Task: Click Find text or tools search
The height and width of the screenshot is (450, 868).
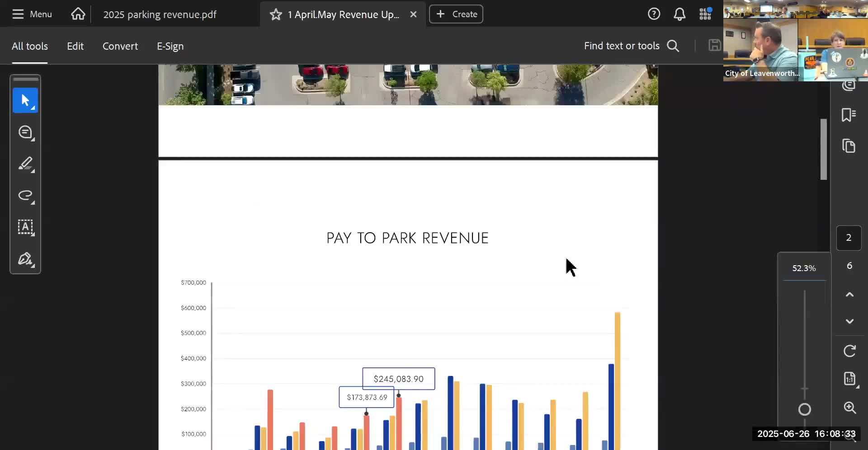Action: [x=631, y=46]
